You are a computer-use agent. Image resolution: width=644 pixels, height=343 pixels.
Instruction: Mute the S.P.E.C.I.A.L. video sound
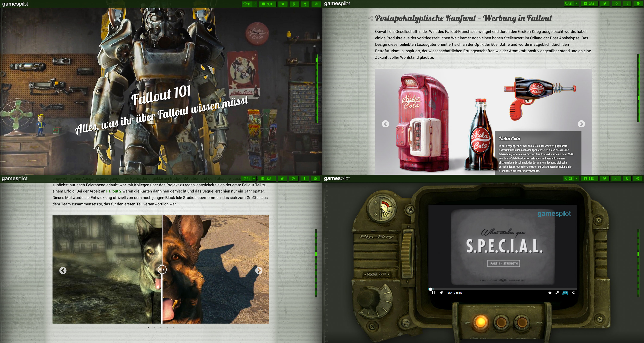click(x=442, y=293)
